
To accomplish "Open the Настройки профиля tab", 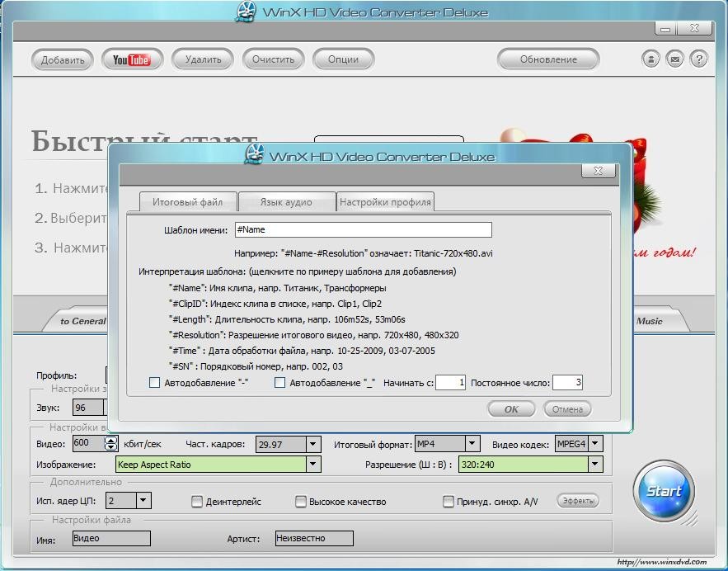I will pos(385,202).
